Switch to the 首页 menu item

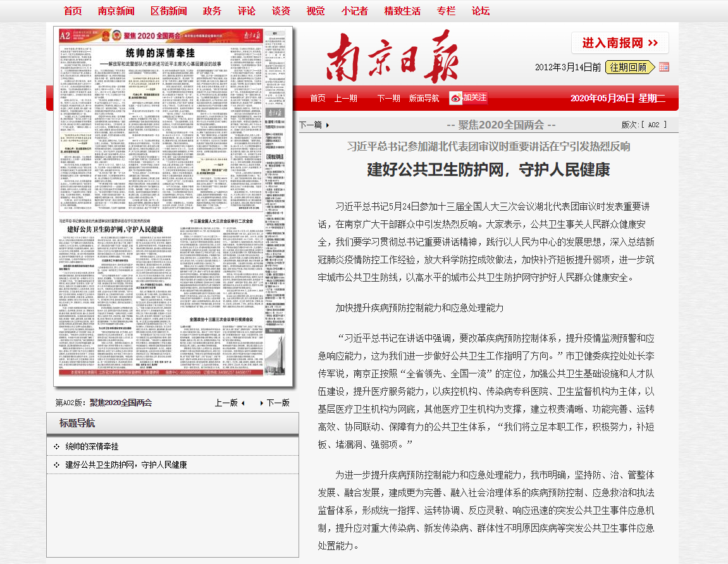click(72, 10)
